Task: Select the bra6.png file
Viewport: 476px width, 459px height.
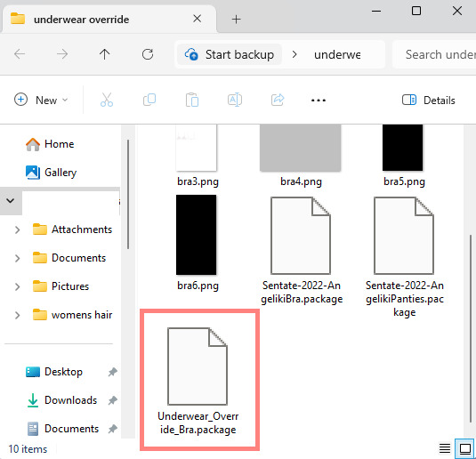Action: pos(197,244)
